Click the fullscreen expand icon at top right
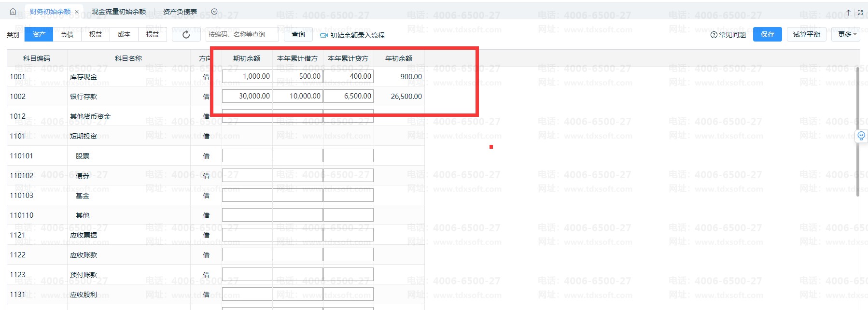 [860, 12]
